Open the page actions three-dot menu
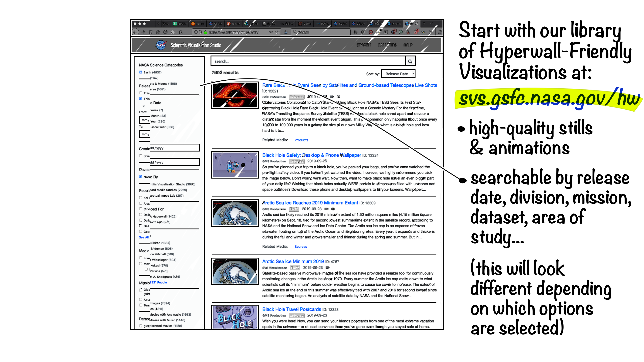The width and height of the screenshot is (644, 362). (x=271, y=32)
